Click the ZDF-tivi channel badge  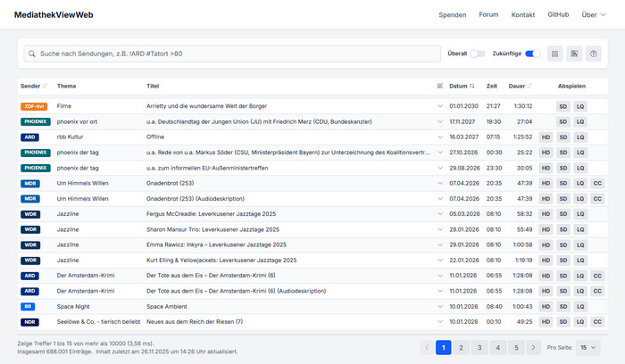33,106
